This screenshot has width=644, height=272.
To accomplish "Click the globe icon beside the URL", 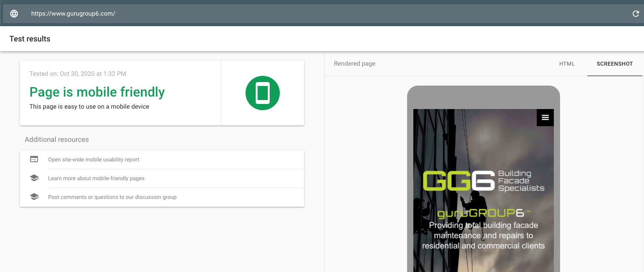I will point(14,14).
